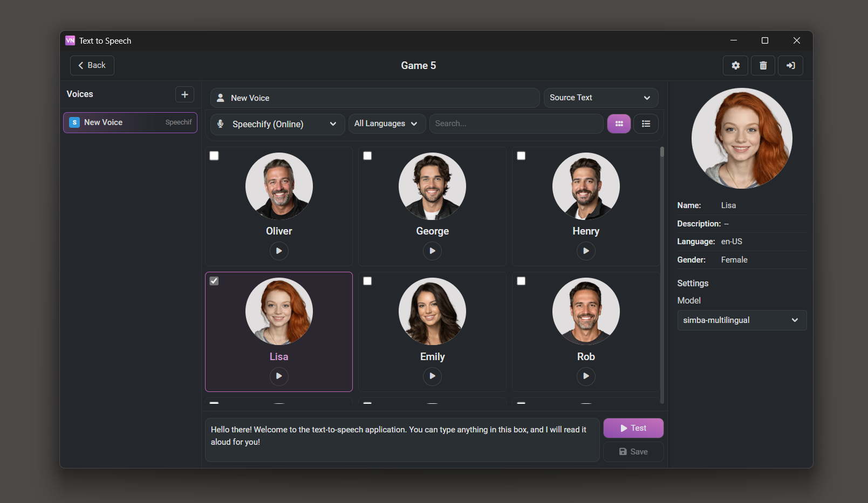Image resolution: width=868 pixels, height=503 pixels.
Task: Click the export arrow icon in header
Action: (790, 65)
